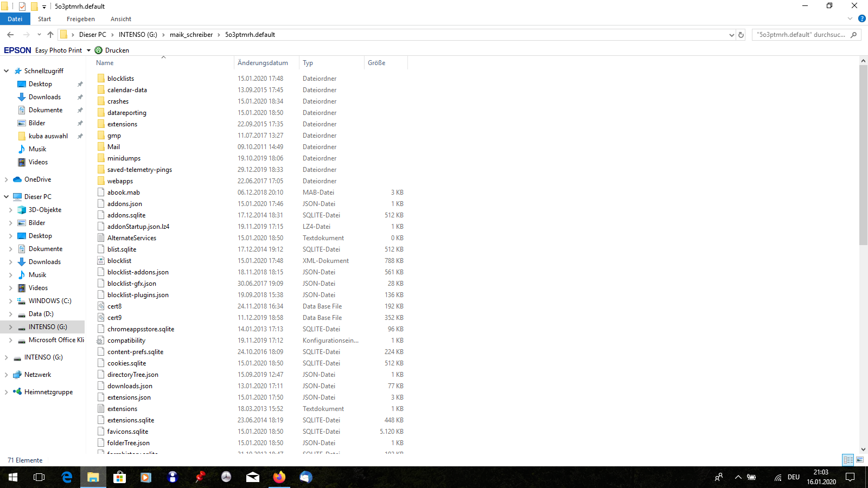This screenshot has width=868, height=488.
Task: Click the Properties checkmark icon in title bar
Action: (x=22, y=6)
